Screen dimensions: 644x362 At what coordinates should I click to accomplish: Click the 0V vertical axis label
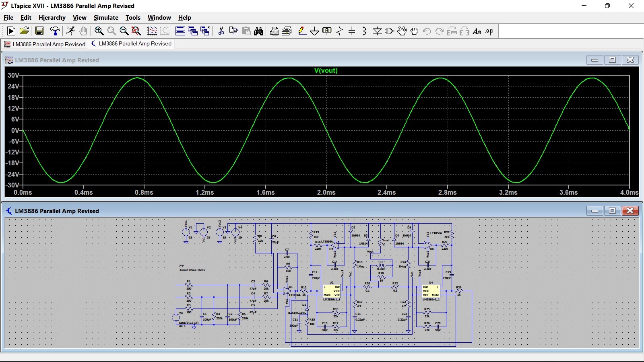pyautogui.click(x=15, y=130)
